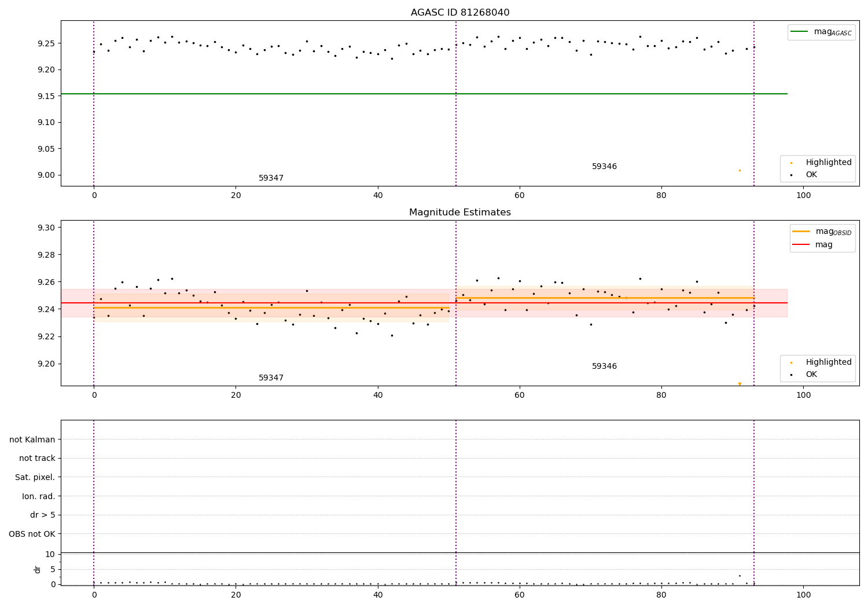The image size is (868, 608).
Task: Click the '59346' label in top plot
Action: click(x=604, y=167)
